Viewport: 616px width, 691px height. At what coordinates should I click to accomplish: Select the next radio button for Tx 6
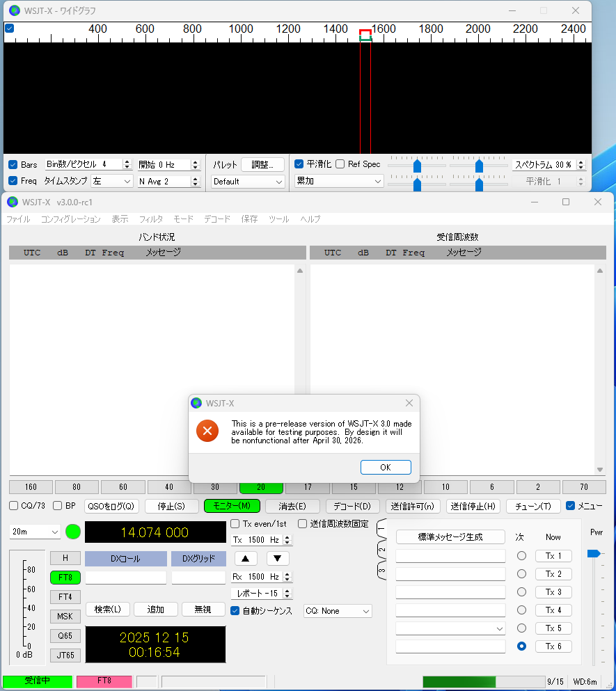point(521,646)
